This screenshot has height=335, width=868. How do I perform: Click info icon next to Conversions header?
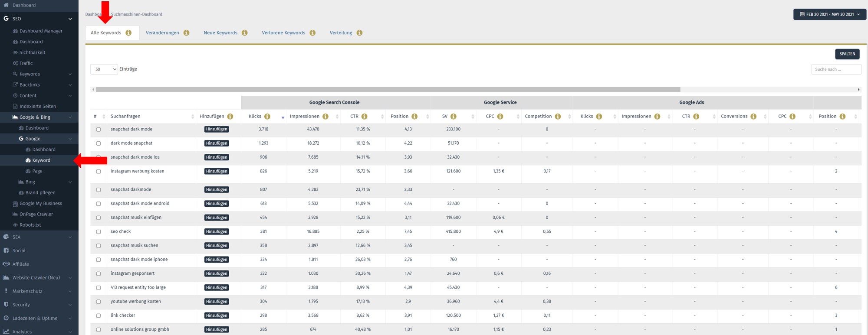pyautogui.click(x=753, y=117)
